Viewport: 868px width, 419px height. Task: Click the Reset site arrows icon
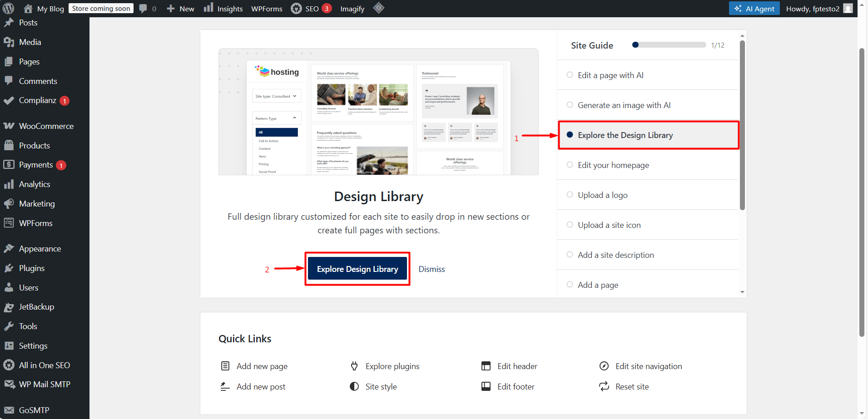[x=604, y=386]
